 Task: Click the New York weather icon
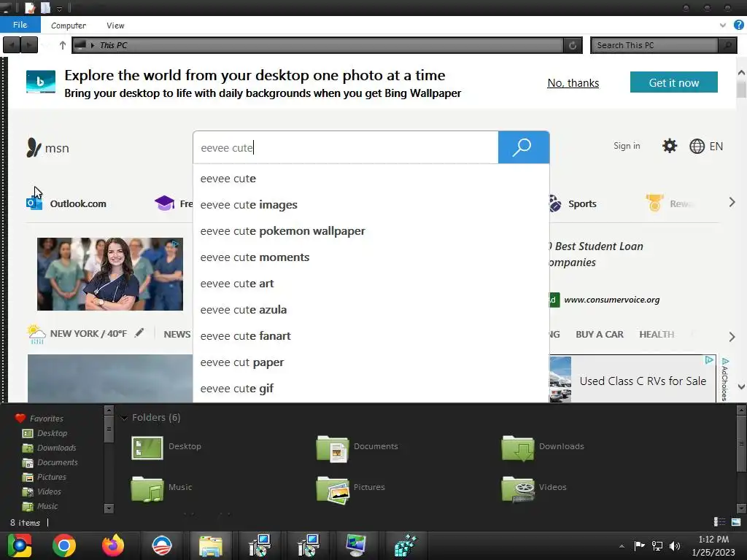[36, 333]
